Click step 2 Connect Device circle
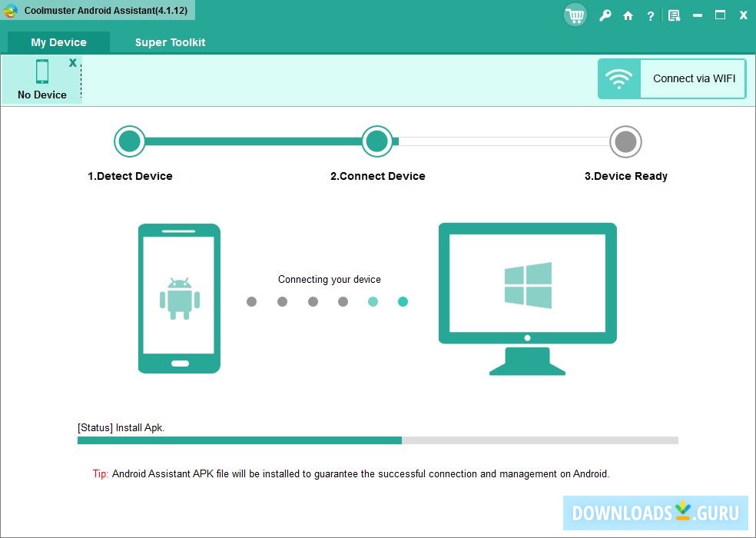Image resolution: width=756 pixels, height=538 pixels. (x=377, y=141)
